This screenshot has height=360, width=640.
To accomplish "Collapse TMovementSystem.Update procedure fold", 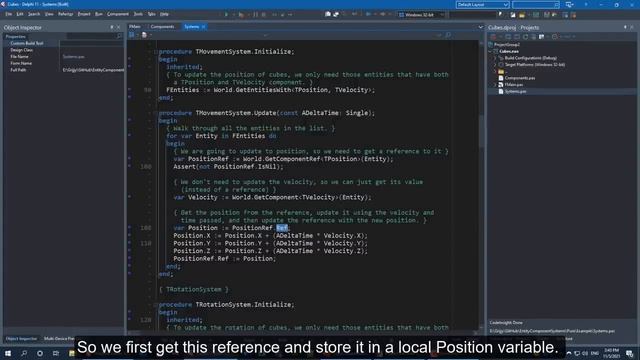I will 156,113.
